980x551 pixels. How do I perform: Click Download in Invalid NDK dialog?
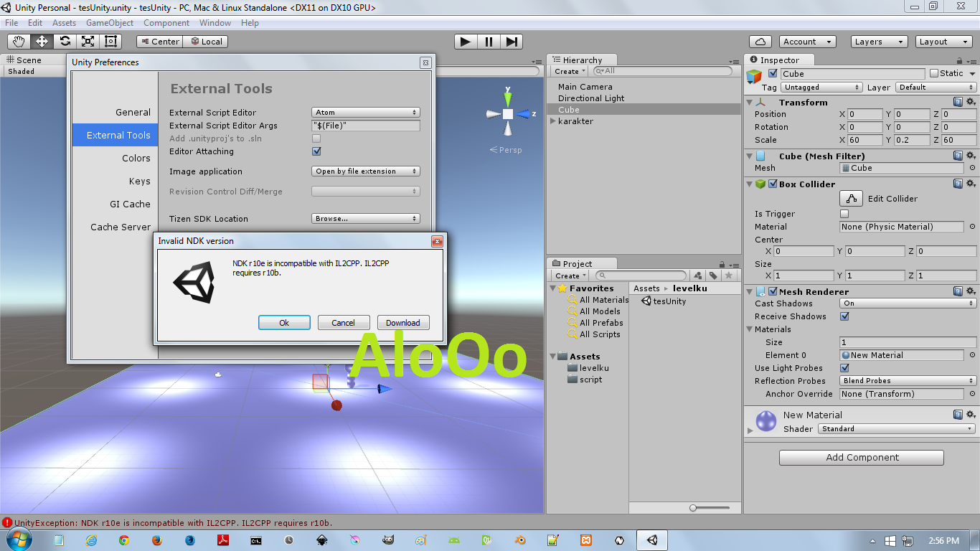[403, 323]
